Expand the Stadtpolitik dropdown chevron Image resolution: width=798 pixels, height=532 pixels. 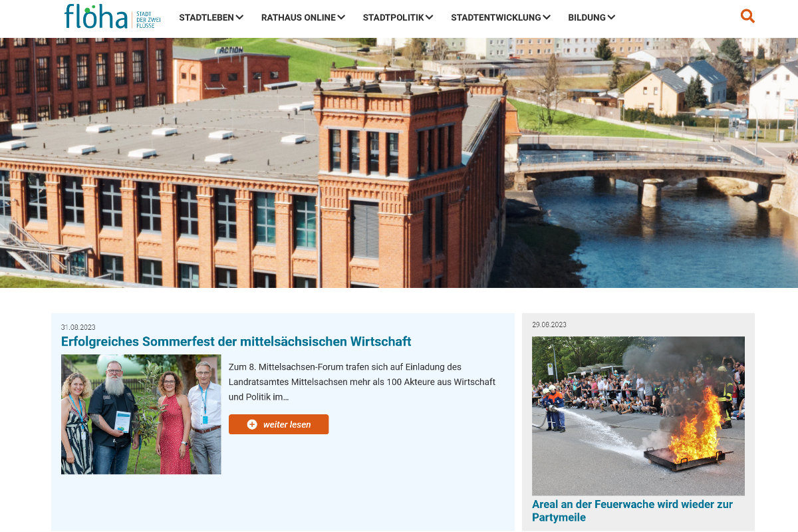(x=429, y=17)
